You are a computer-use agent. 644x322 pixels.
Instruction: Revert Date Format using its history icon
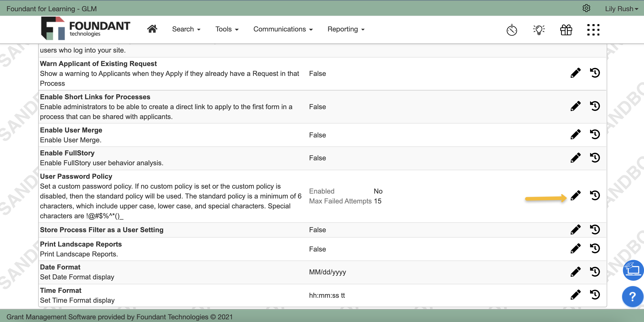pos(595,272)
